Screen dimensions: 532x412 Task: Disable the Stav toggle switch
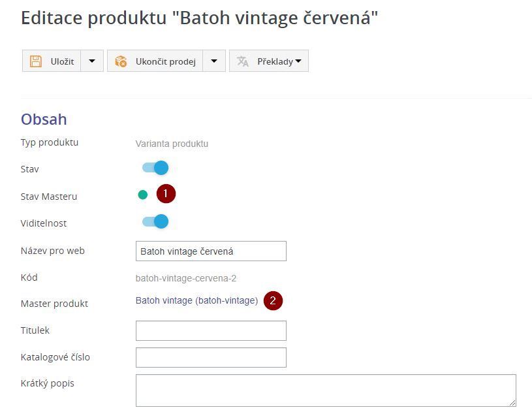(155, 167)
